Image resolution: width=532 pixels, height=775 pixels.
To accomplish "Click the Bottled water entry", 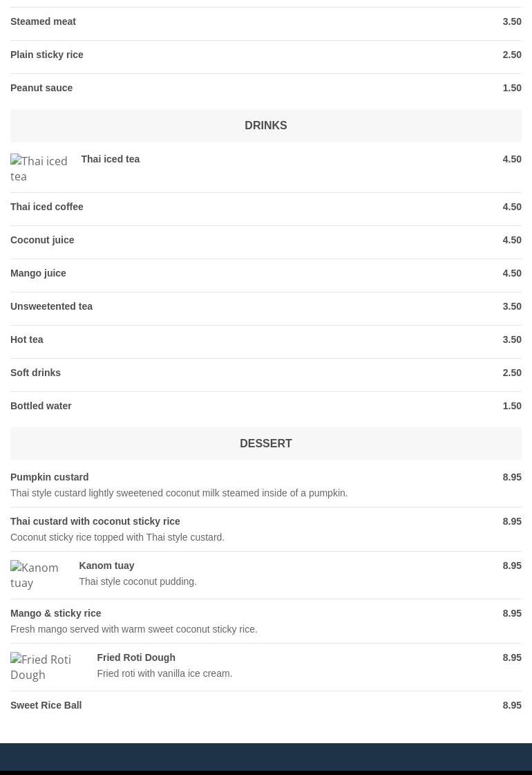I will tap(41, 406).
